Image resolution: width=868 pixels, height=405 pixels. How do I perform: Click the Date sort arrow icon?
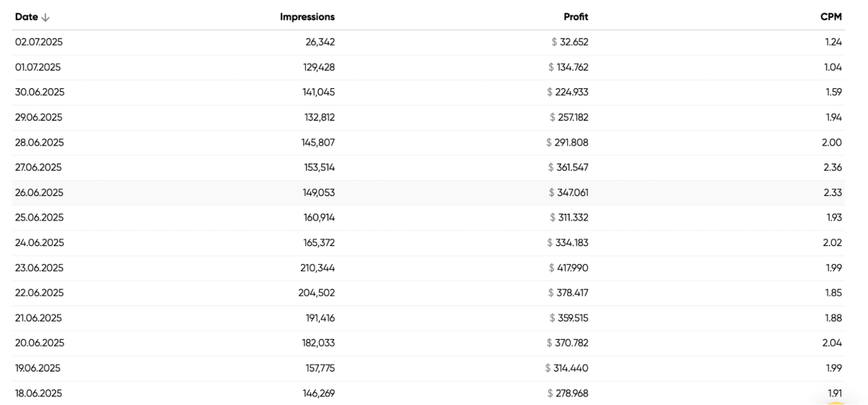(x=46, y=17)
